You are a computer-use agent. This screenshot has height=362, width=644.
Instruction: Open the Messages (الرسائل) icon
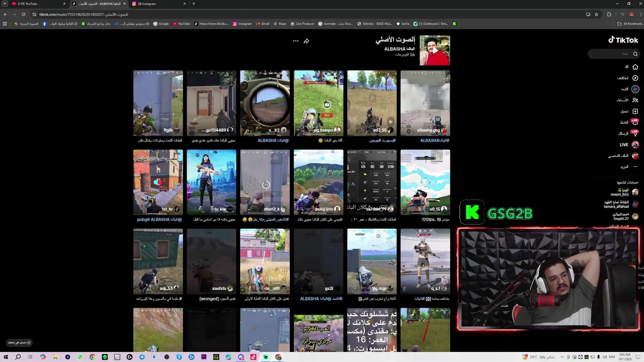pos(635,133)
